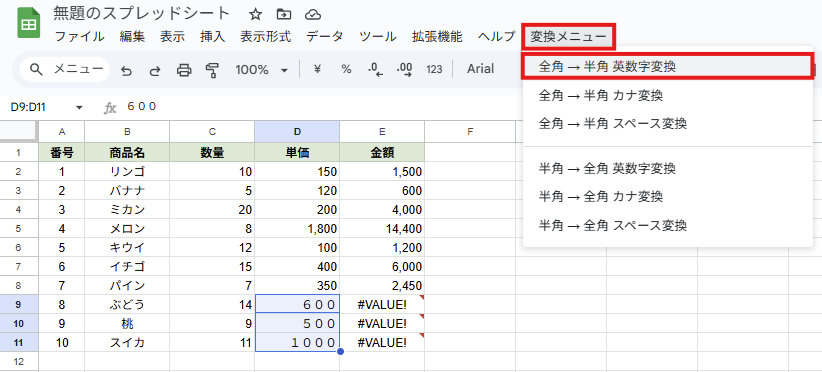Apply percent format
Image resolution: width=822 pixels, height=372 pixels.
click(x=347, y=69)
